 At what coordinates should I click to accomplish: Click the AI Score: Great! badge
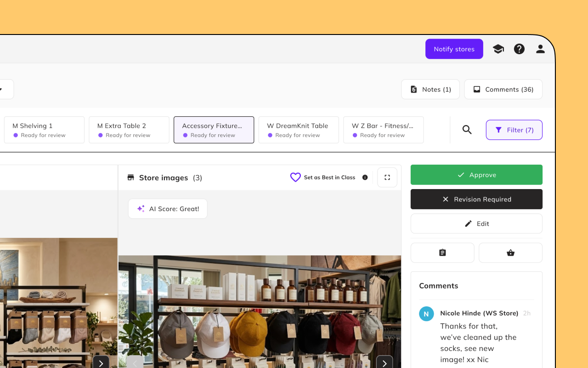[168, 208]
